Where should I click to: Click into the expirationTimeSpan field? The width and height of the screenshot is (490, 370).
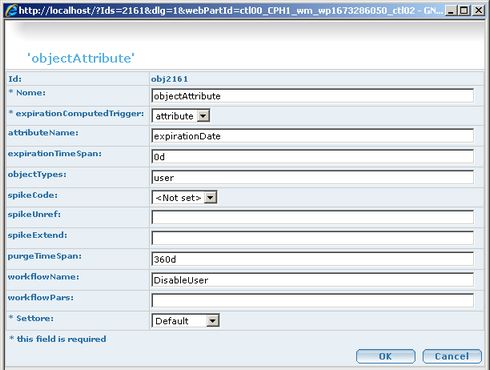pyautogui.click(x=313, y=157)
